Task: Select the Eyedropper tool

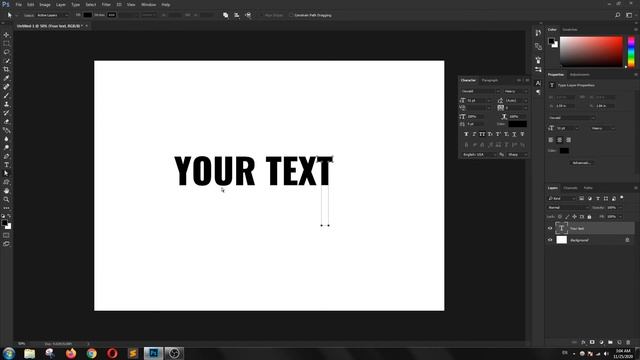Action: pyautogui.click(x=6, y=78)
